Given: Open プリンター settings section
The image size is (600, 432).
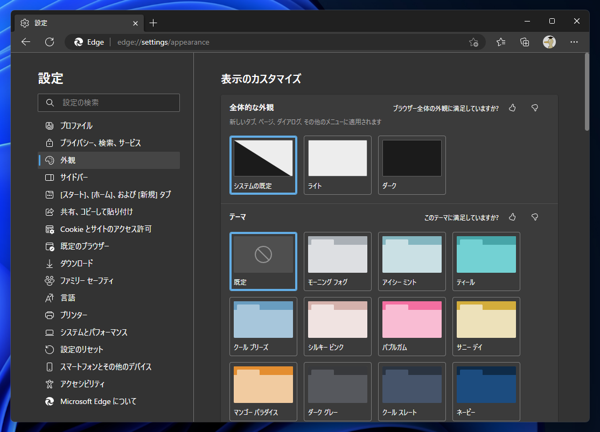Looking at the screenshot, I should click(109, 315).
